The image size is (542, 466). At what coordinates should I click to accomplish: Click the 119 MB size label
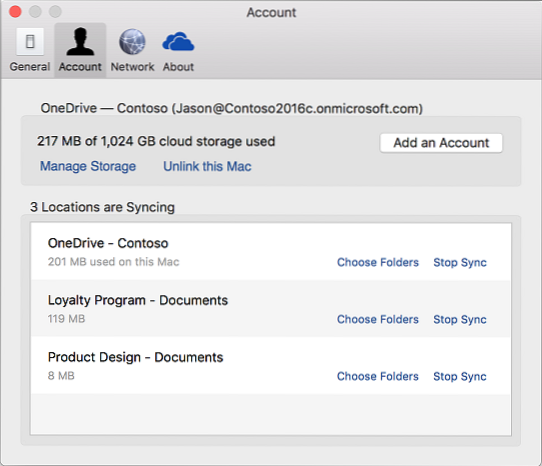[66, 319]
